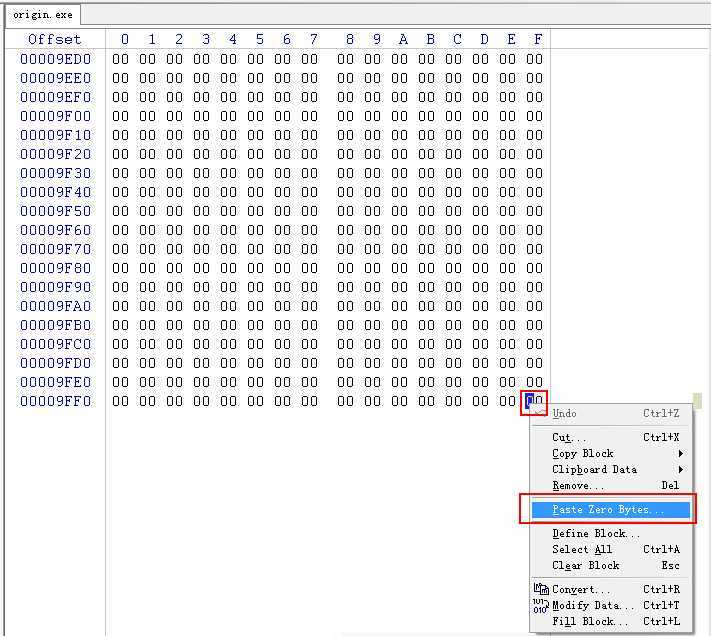This screenshot has width=711, height=636.
Task: Select offset row 00009F10
Action: [x=55, y=135]
